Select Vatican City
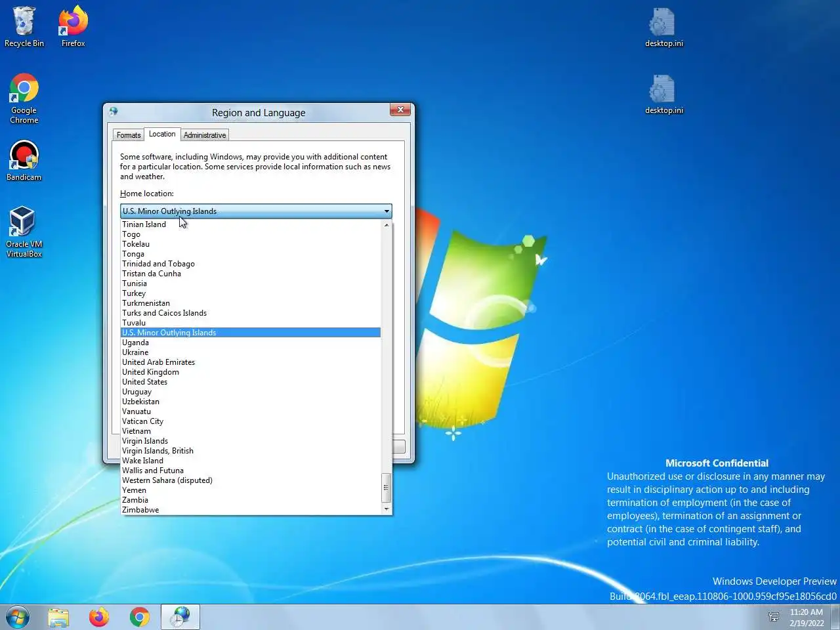 pos(251,421)
